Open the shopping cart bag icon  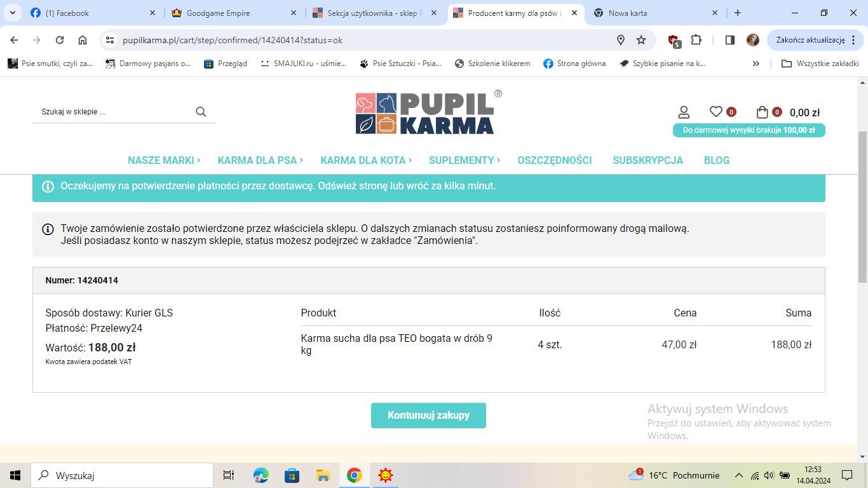tap(763, 112)
